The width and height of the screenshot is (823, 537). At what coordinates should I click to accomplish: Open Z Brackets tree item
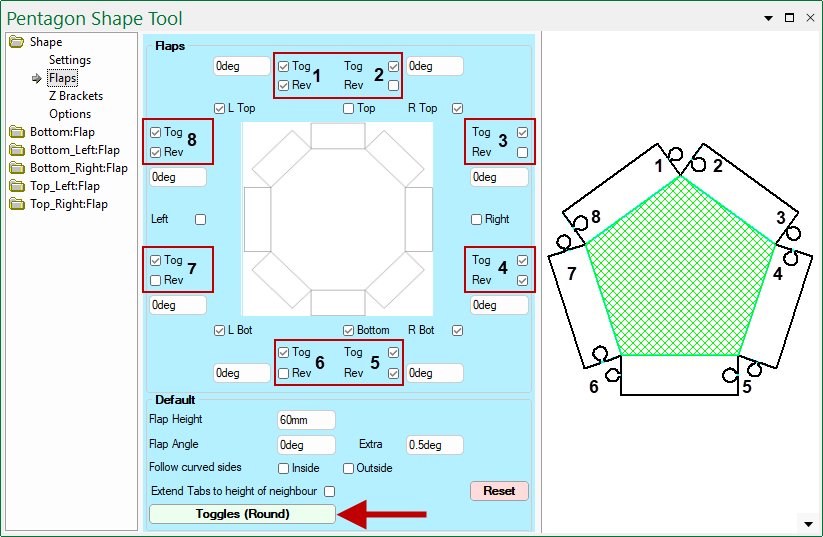pyautogui.click(x=75, y=96)
